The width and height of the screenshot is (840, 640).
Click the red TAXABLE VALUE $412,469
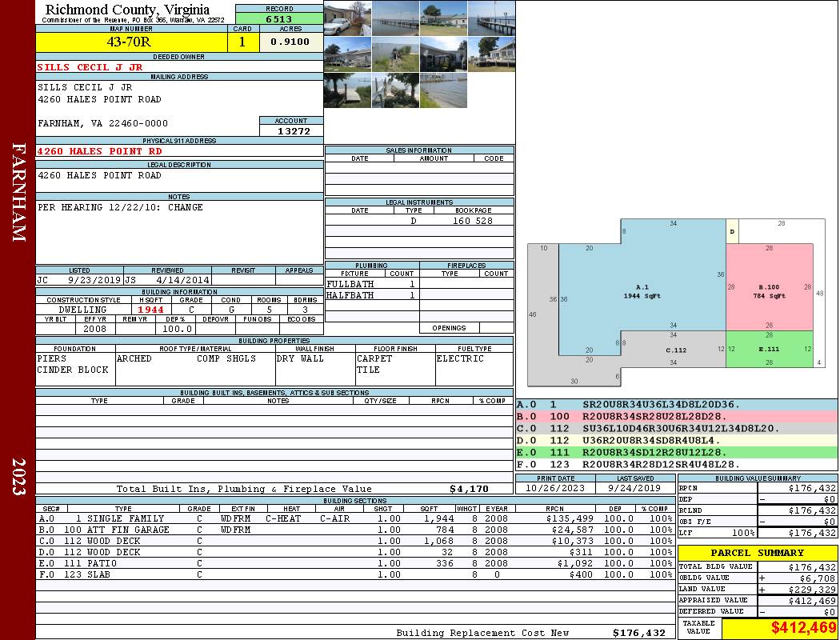pos(803,628)
